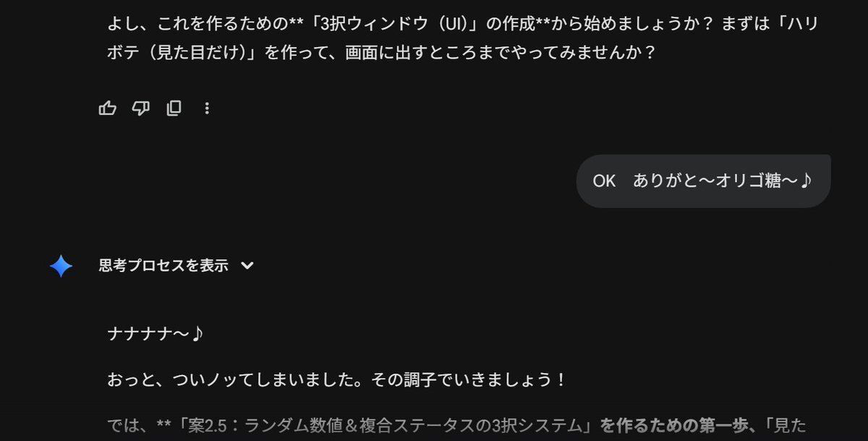
Task: Click the ナナナナ〜♪ response line
Action: click(x=156, y=334)
